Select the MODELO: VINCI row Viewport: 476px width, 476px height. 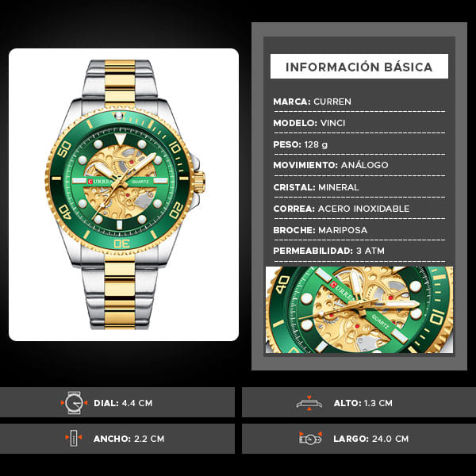tap(359, 123)
